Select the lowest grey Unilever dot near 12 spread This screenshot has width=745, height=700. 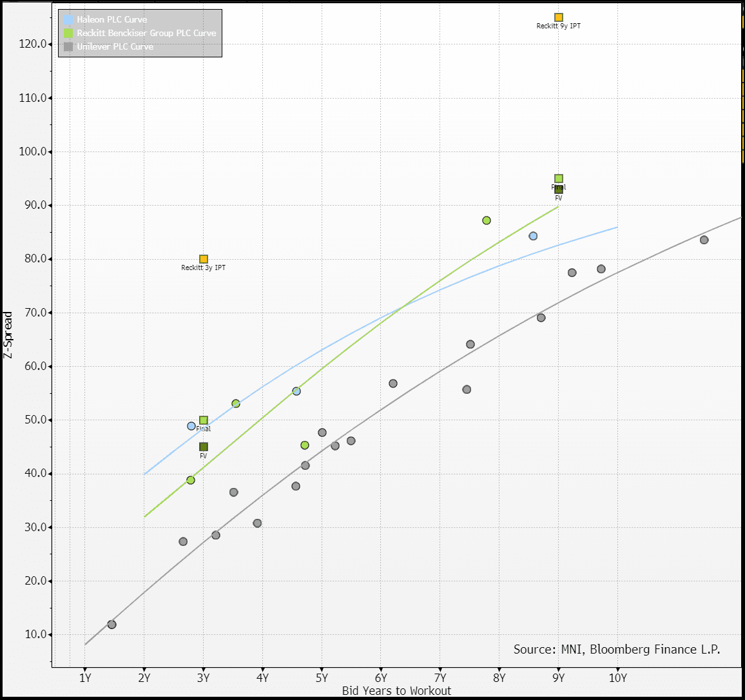coord(111,625)
